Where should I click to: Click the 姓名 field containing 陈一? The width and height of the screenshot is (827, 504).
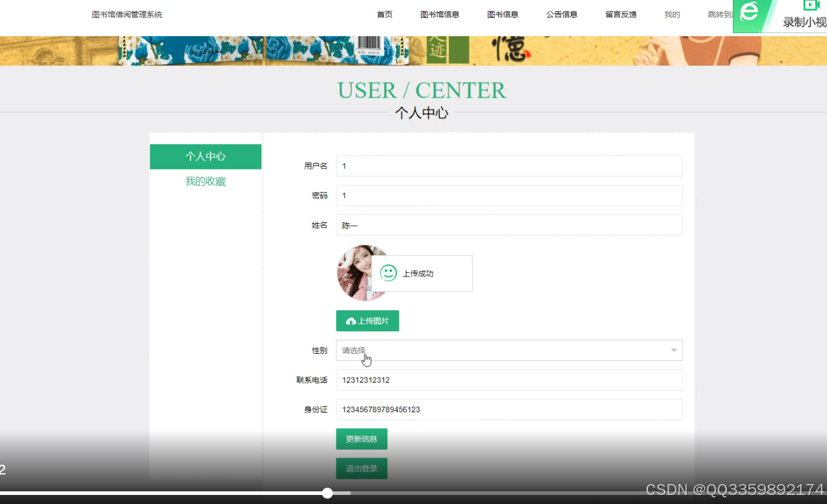coord(509,225)
